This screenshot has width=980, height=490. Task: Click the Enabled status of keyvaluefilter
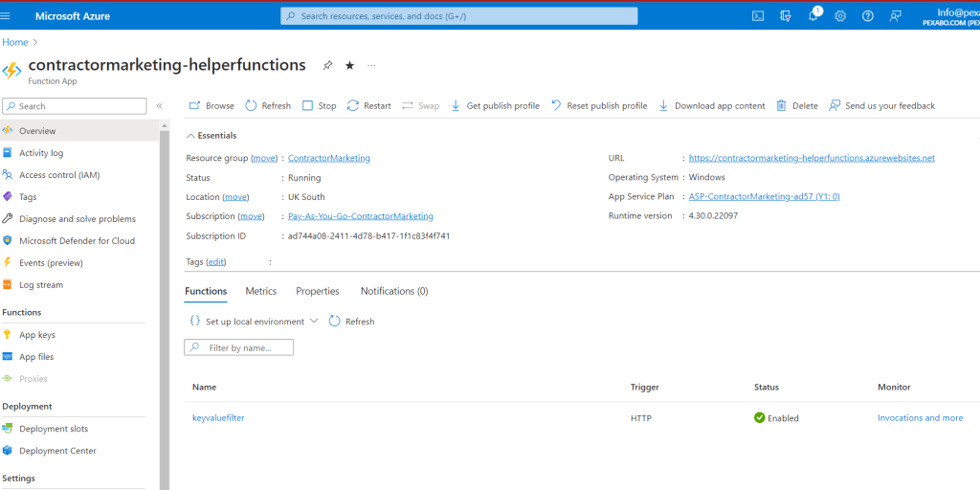pyautogui.click(x=776, y=418)
